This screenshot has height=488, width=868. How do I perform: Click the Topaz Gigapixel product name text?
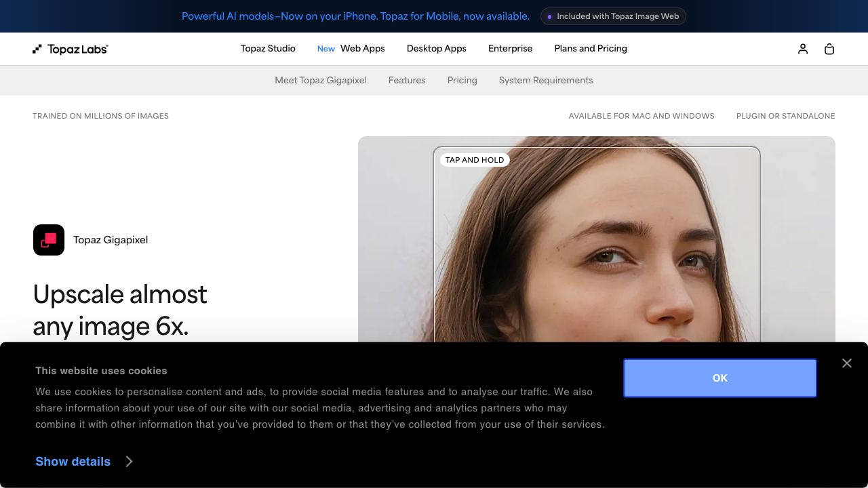click(x=111, y=240)
